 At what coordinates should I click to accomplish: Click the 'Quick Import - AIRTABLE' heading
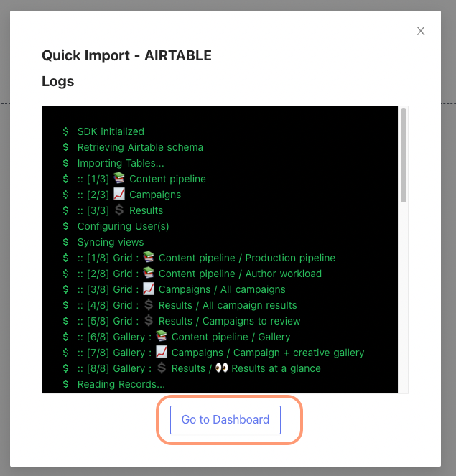[126, 55]
